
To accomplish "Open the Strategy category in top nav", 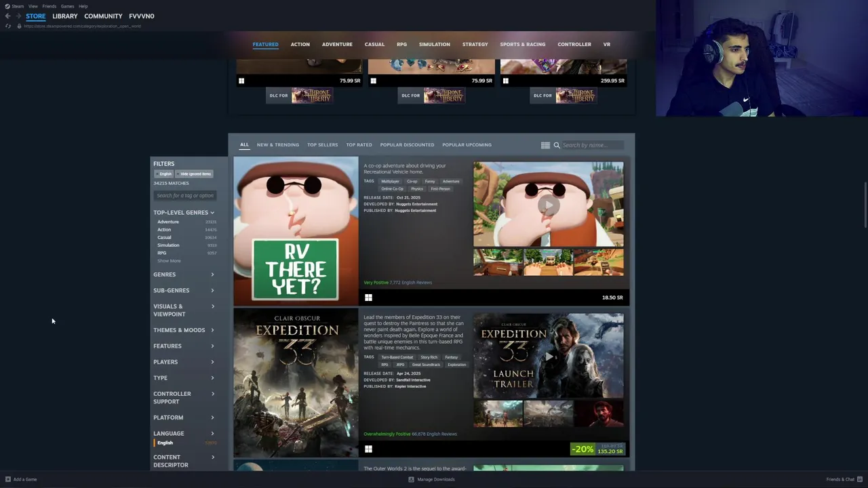I will click(x=475, y=44).
